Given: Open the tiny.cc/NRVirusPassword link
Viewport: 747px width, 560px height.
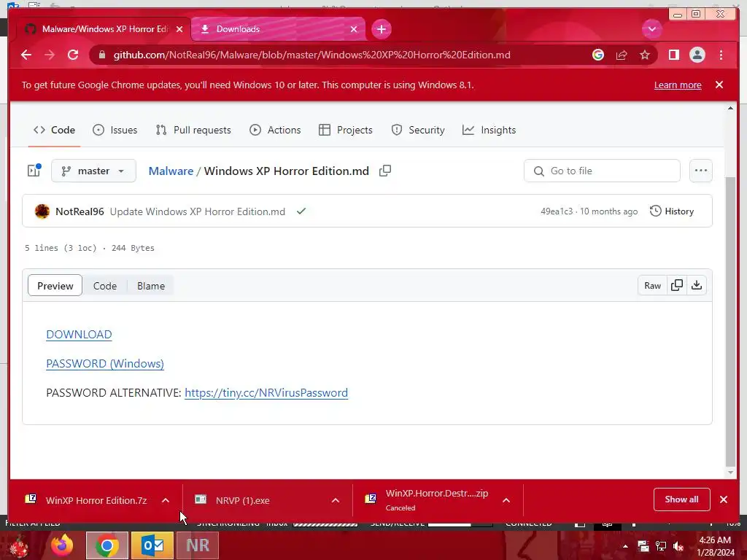Looking at the screenshot, I should coord(266,393).
